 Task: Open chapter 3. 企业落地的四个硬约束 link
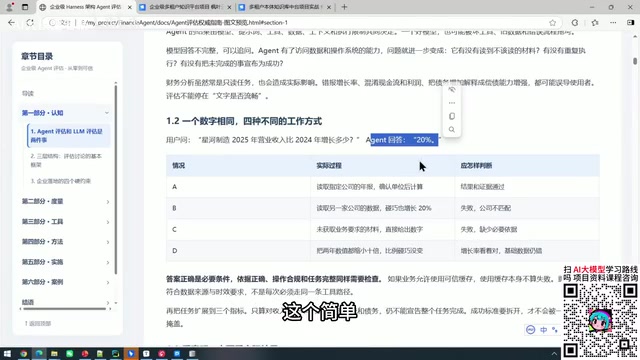60,181
